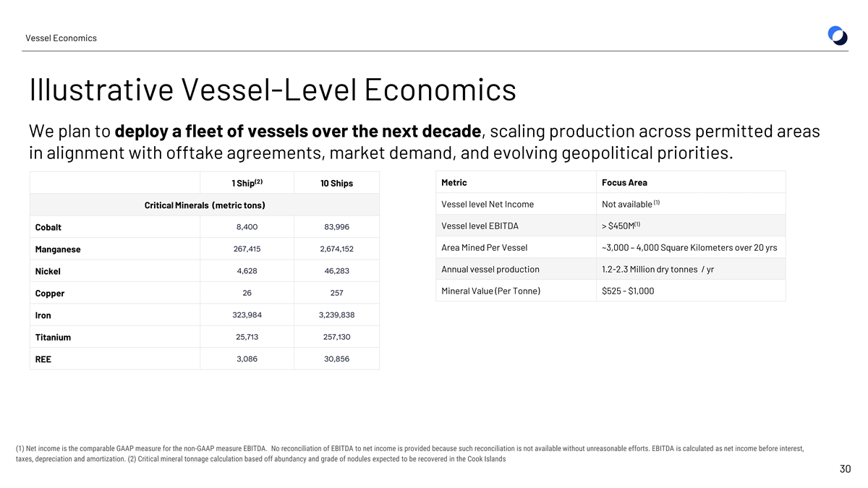Select the Vessel level EBITDA cell
The width and height of the screenshot is (868, 488).
pyautogui.click(x=480, y=226)
